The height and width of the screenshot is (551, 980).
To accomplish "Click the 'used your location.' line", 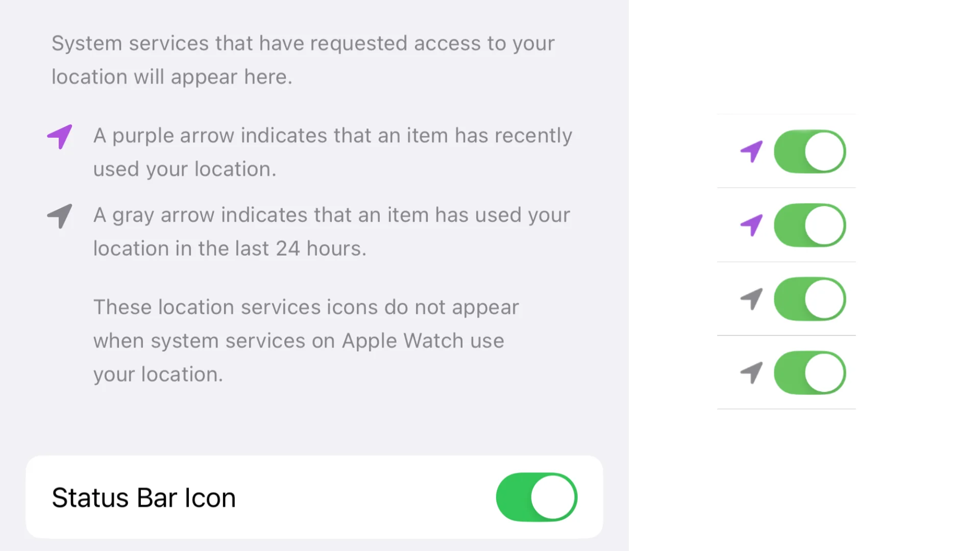I will 184,169.
